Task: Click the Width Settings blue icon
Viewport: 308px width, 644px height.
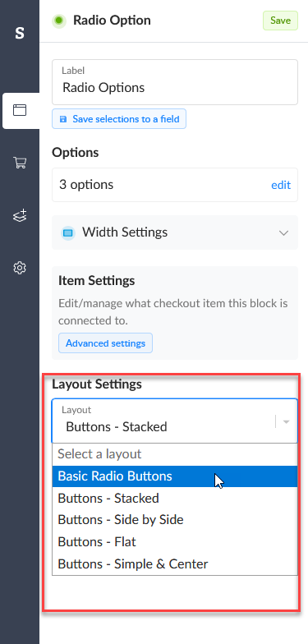Action: pyautogui.click(x=68, y=233)
